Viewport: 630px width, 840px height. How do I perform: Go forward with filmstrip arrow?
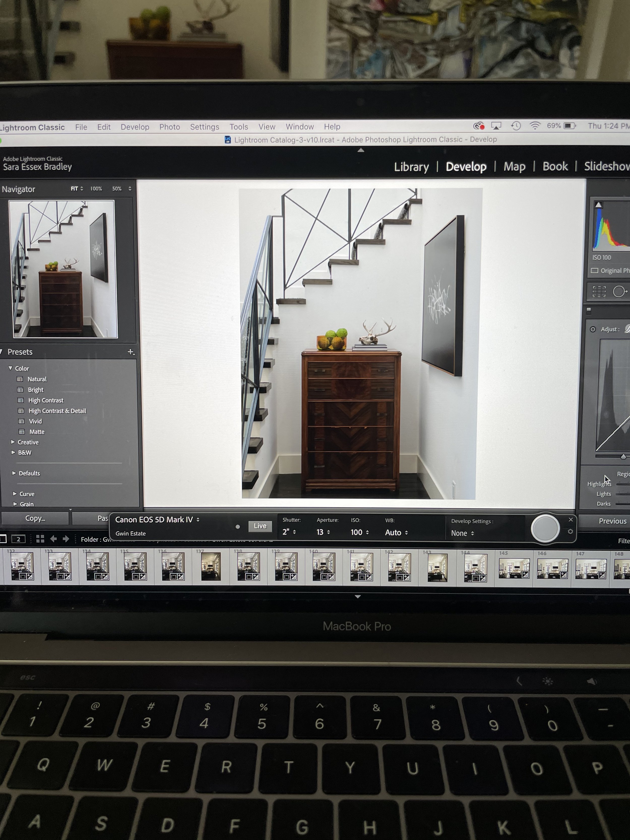click(x=66, y=539)
